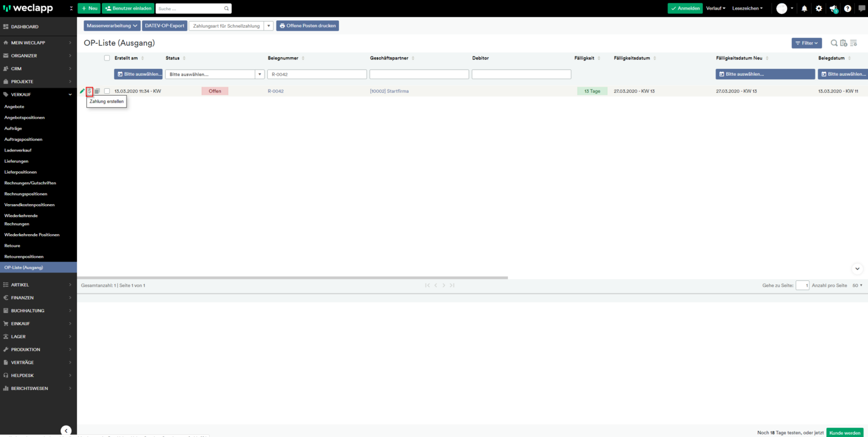The image size is (868, 437).
Task: Collapse the VERKAUF sidebar section
Action: click(38, 94)
